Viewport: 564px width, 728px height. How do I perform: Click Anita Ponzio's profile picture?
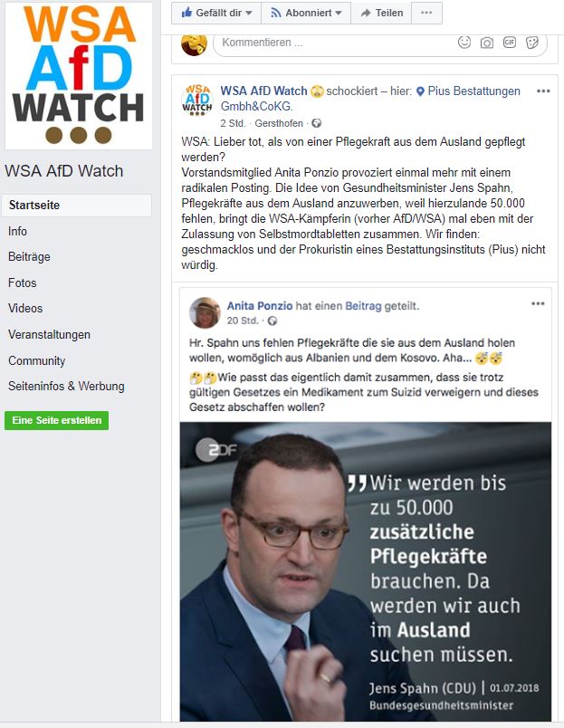(205, 312)
